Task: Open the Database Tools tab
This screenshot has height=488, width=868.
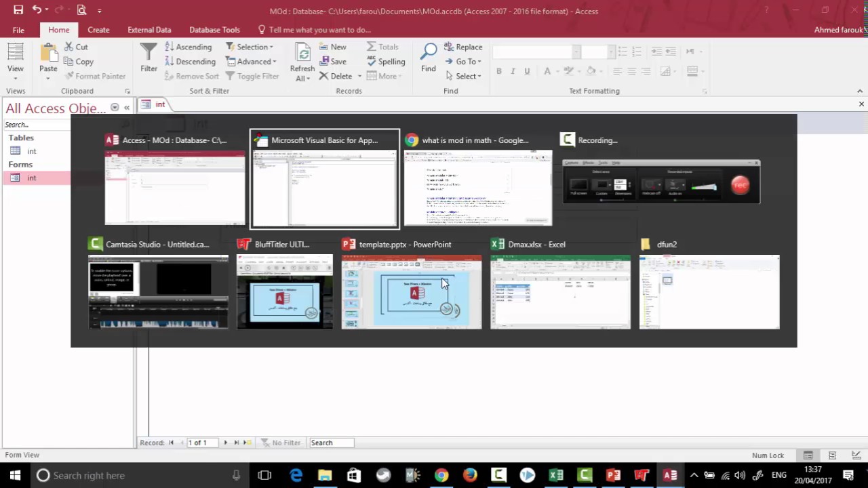Action: 214,30
